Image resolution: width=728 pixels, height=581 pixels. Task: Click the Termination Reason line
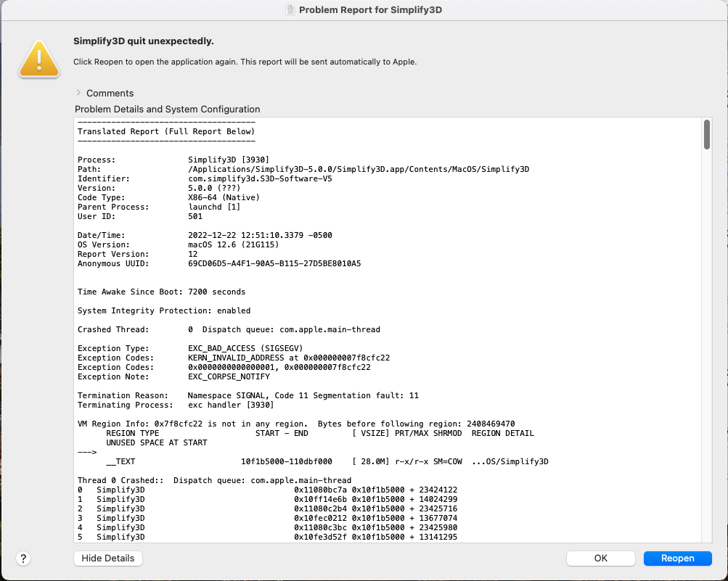pyautogui.click(x=248, y=395)
